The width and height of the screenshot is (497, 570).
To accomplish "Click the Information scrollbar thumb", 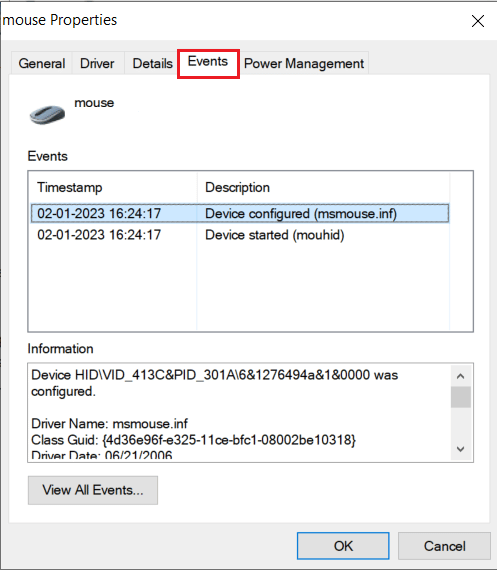I will point(461,397).
